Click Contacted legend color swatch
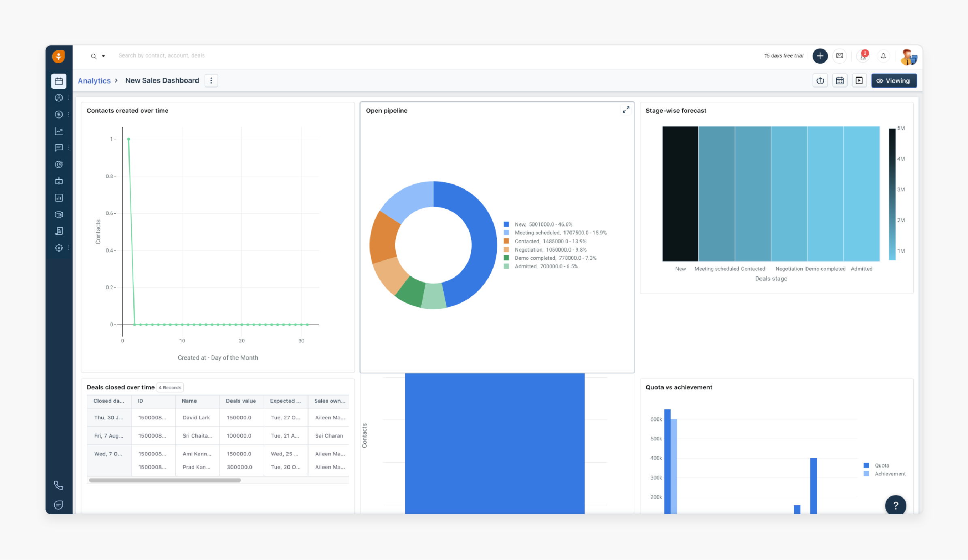This screenshot has height=560, width=968. [x=506, y=241]
